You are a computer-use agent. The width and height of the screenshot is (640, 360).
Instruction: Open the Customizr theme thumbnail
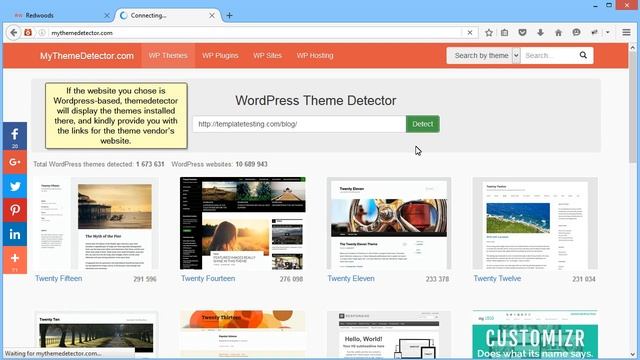coord(535,335)
